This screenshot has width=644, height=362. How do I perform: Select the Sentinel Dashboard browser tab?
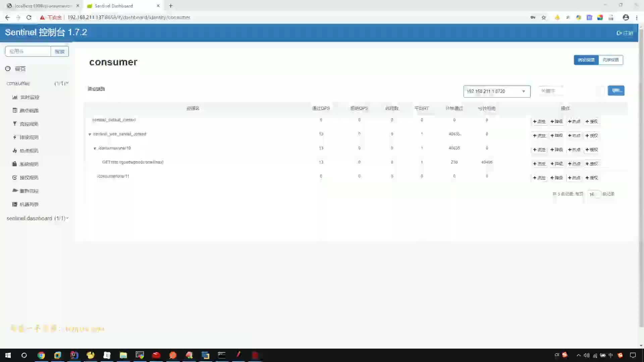(x=123, y=6)
